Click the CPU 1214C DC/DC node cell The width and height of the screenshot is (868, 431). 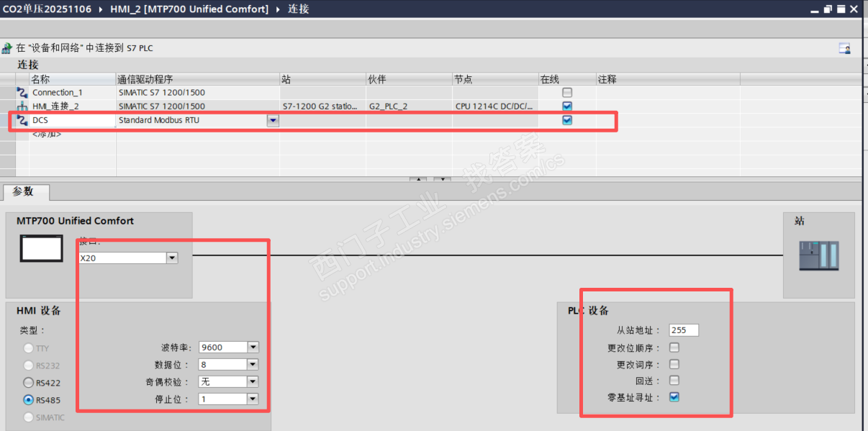click(x=495, y=106)
